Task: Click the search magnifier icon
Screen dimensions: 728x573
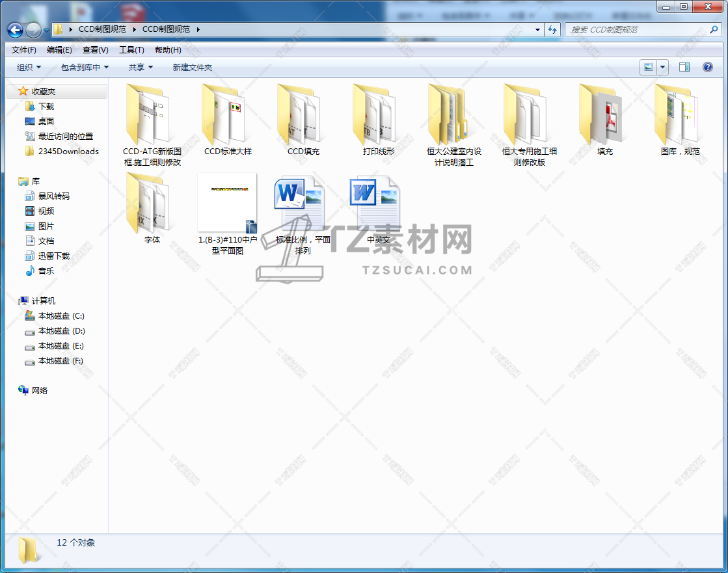Action: (x=714, y=30)
